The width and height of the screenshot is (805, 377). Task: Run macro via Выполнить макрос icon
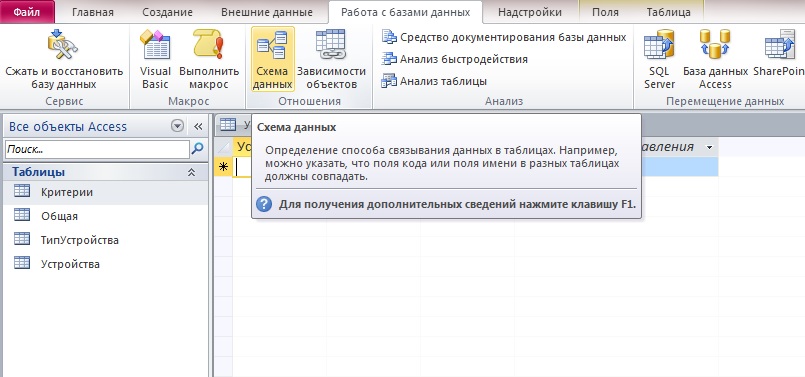209,60
